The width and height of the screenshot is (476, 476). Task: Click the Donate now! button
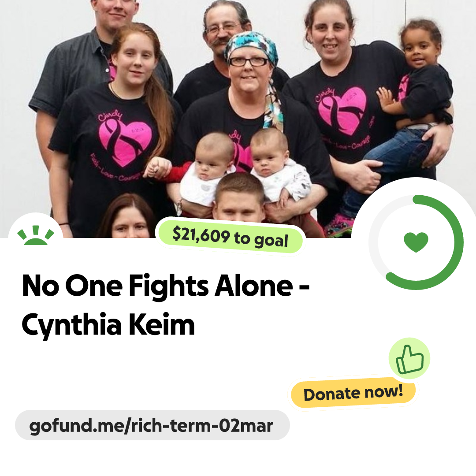[x=353, y=393]
